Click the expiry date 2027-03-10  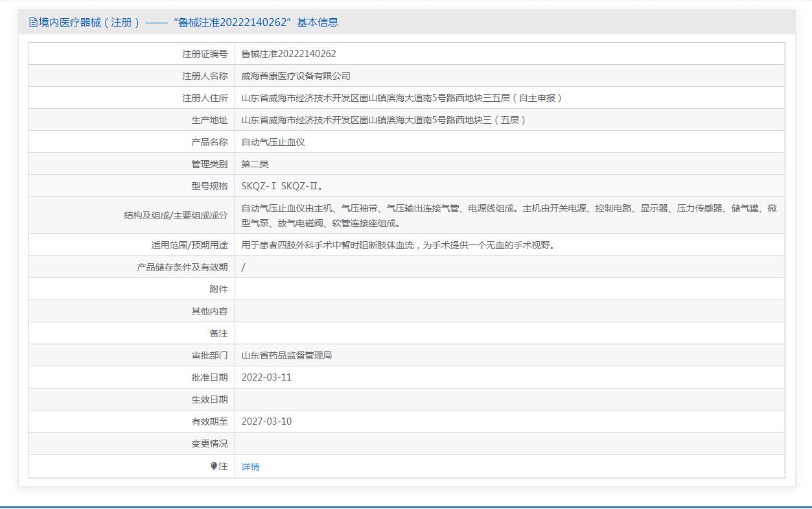pos(266,421)
